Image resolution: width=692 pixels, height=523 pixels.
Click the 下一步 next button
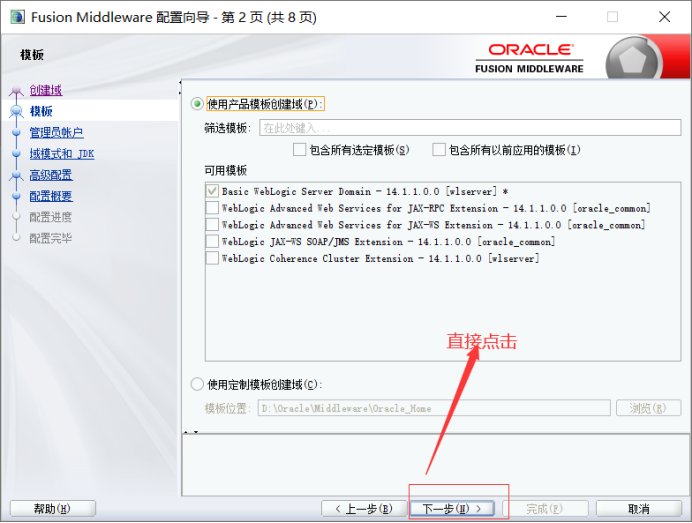(452, 508)
